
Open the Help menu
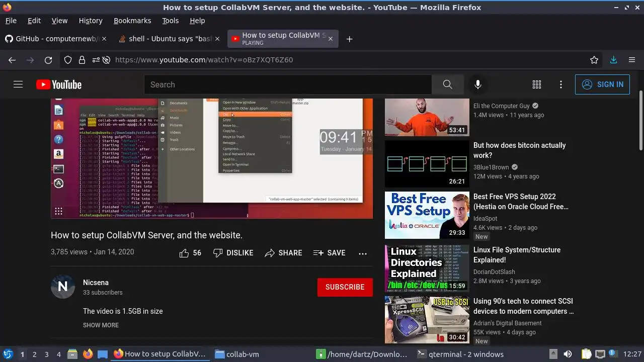pyautogui.click(x=197, y=21)
